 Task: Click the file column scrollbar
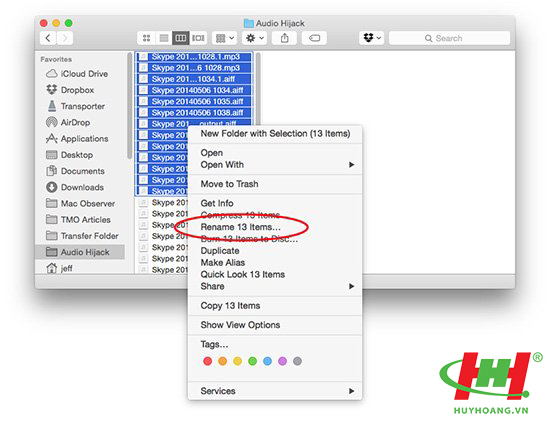pos(258,88)
